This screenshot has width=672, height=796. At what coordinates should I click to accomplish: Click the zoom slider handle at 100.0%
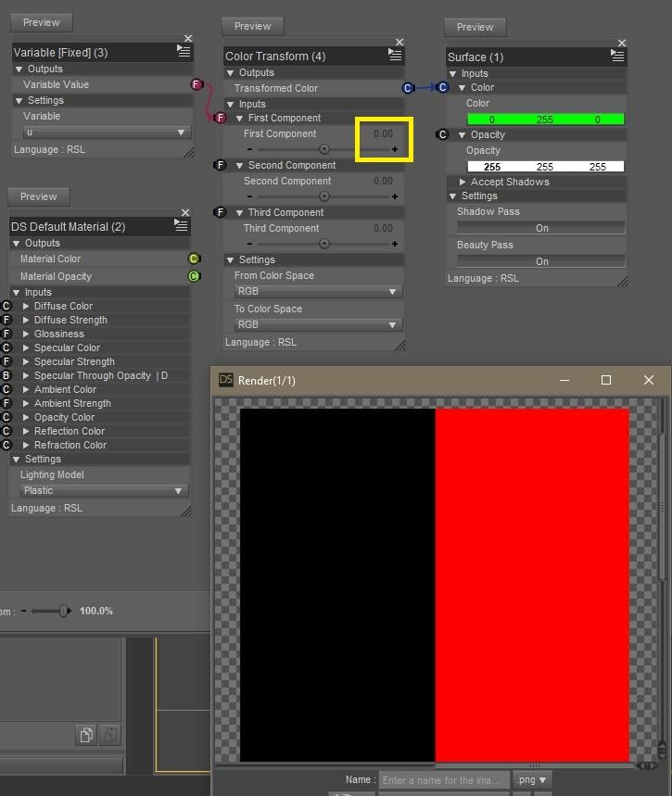63,611
